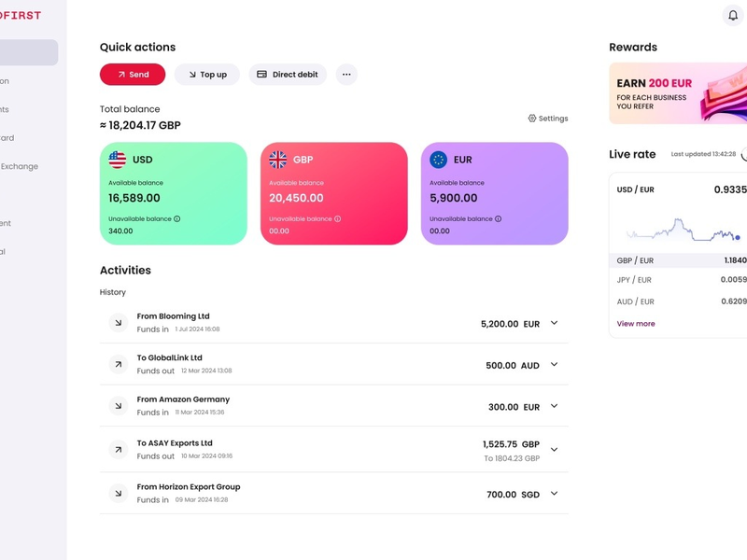Screen dimensions: 747x560
Task: Open the more actions ellipsis button
Action: [x=346, y=75]
